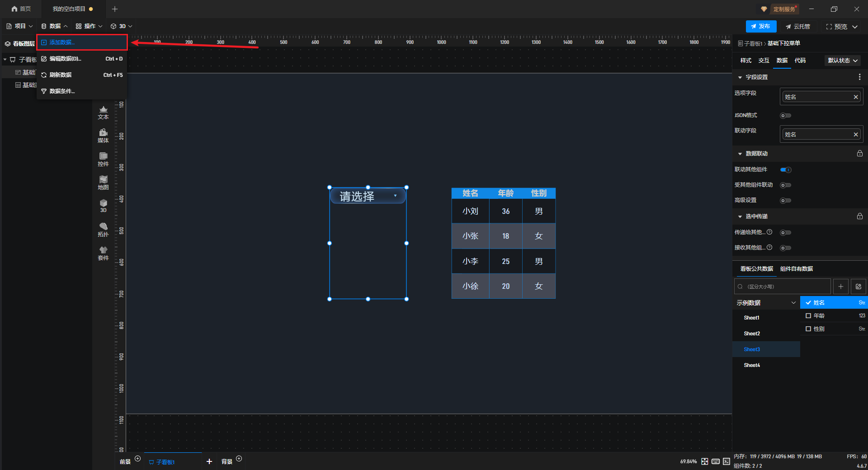Open the 拓扑 topology component icon
Screen dimensions: 868x470
[x=103, y=230]
